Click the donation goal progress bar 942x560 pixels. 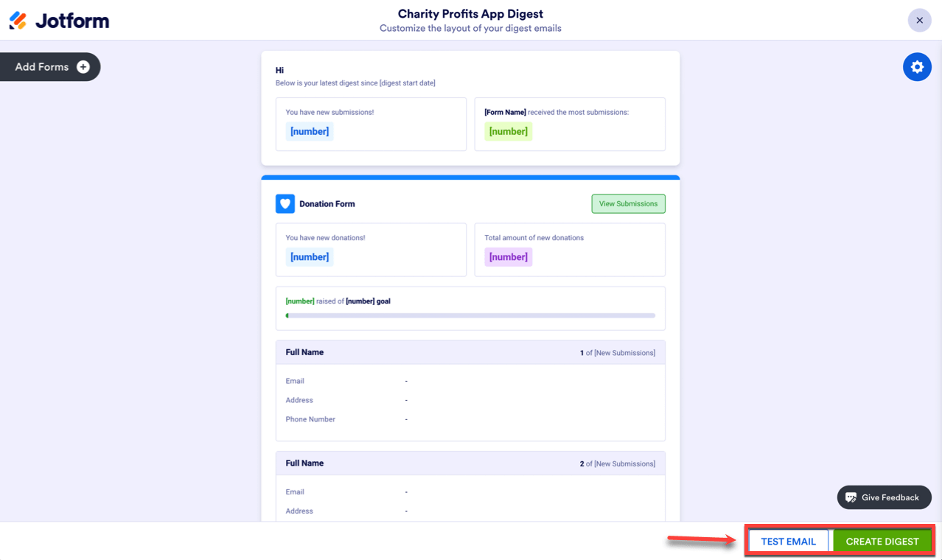pos(470,315)
